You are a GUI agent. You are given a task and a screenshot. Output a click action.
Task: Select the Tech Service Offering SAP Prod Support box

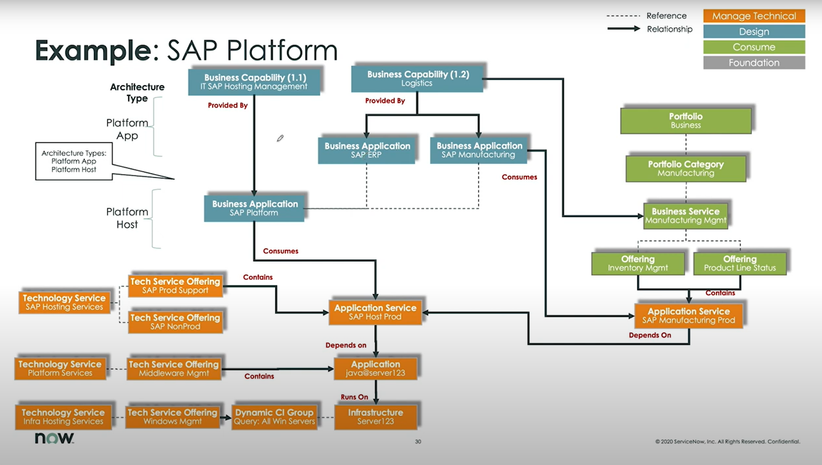click(x=175, y=286)
